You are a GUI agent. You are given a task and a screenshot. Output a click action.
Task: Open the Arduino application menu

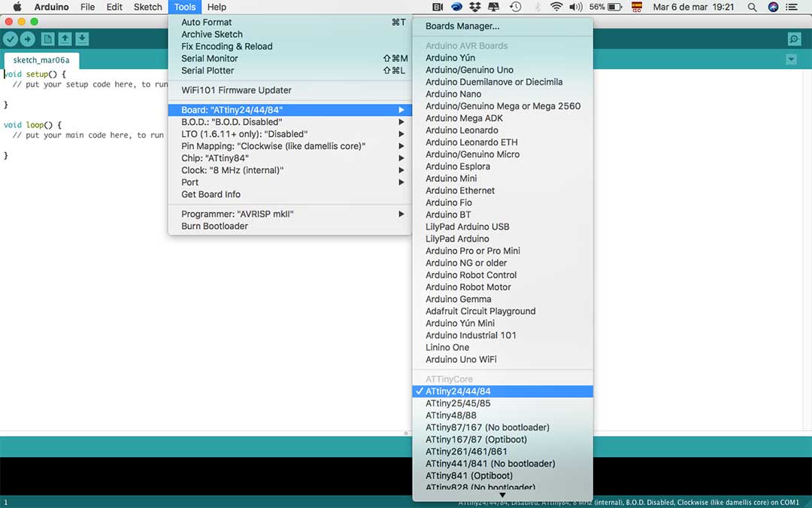pos(51,7)
